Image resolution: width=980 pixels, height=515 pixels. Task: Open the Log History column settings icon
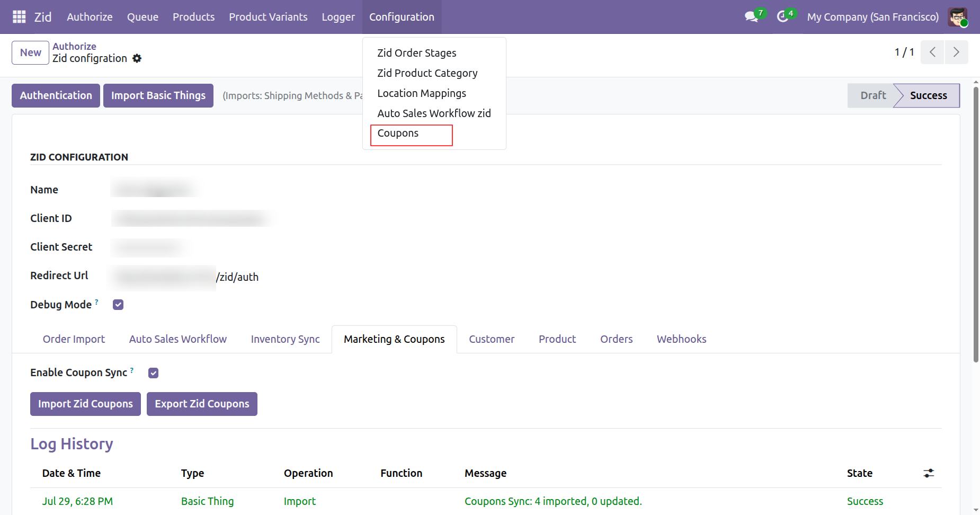pos(929,473)
